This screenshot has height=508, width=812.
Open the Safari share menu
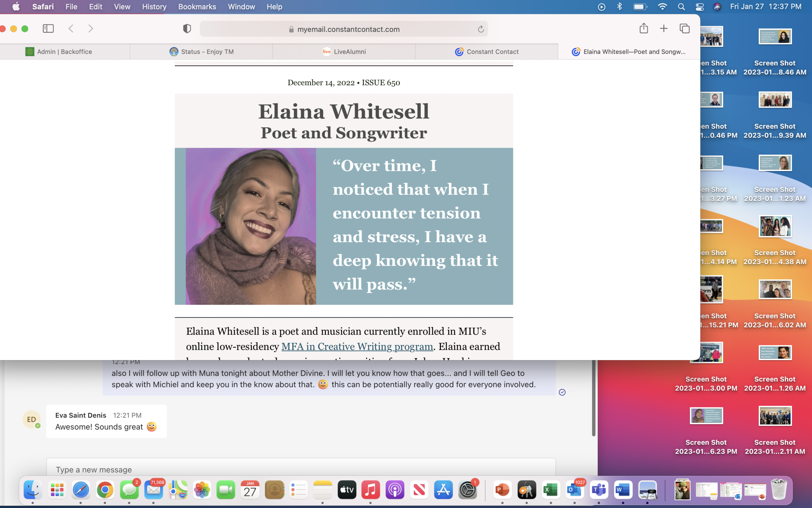click(x=643, y=28)
